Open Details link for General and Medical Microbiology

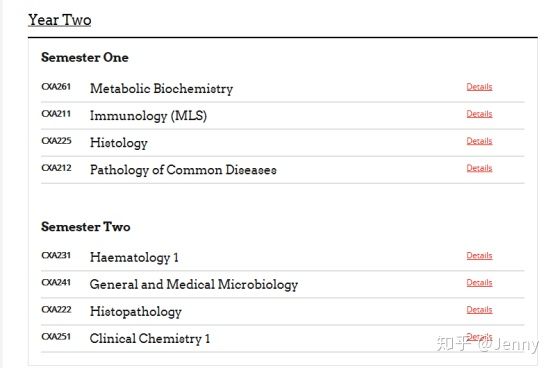(479, 282)
